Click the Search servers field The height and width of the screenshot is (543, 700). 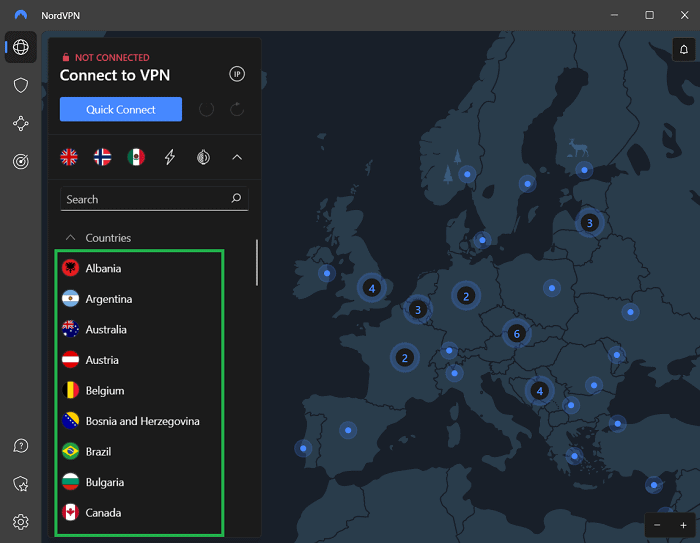point(145,199)
